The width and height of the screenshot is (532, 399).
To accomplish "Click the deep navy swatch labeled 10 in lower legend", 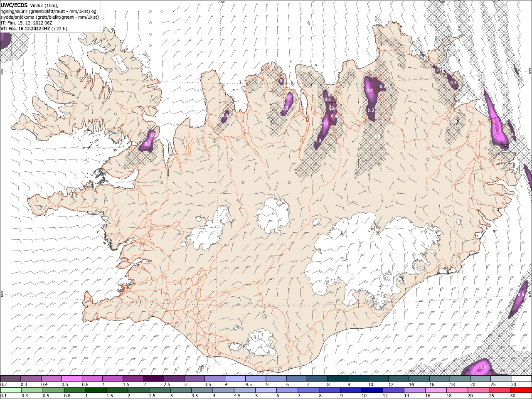I will [372, 390].
